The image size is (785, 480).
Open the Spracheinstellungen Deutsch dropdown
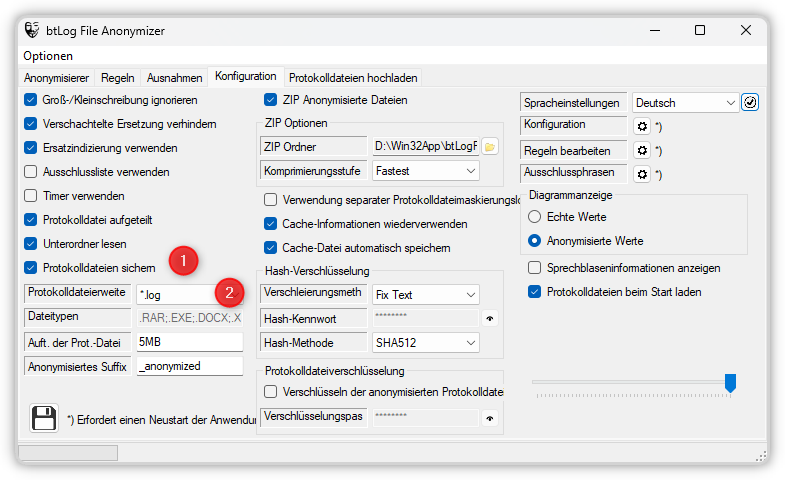(685, 102)
